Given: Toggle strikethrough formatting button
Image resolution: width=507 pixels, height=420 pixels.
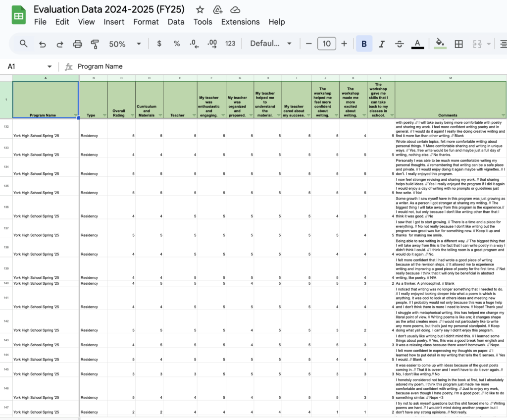Looking at the screenshot, I should [x=400, y=44].
